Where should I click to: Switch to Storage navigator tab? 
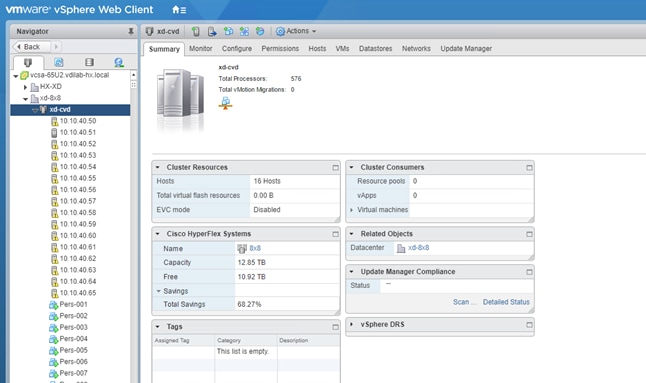89,63
